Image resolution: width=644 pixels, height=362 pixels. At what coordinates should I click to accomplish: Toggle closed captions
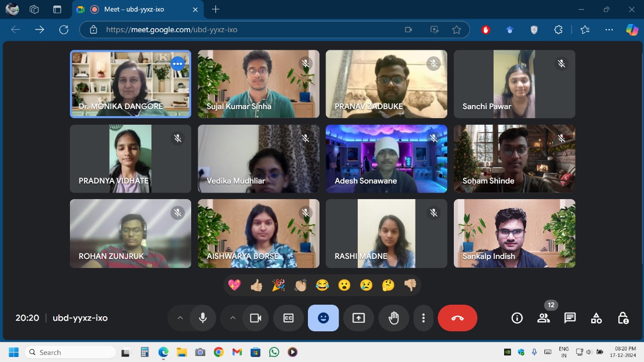coord(288,318)
